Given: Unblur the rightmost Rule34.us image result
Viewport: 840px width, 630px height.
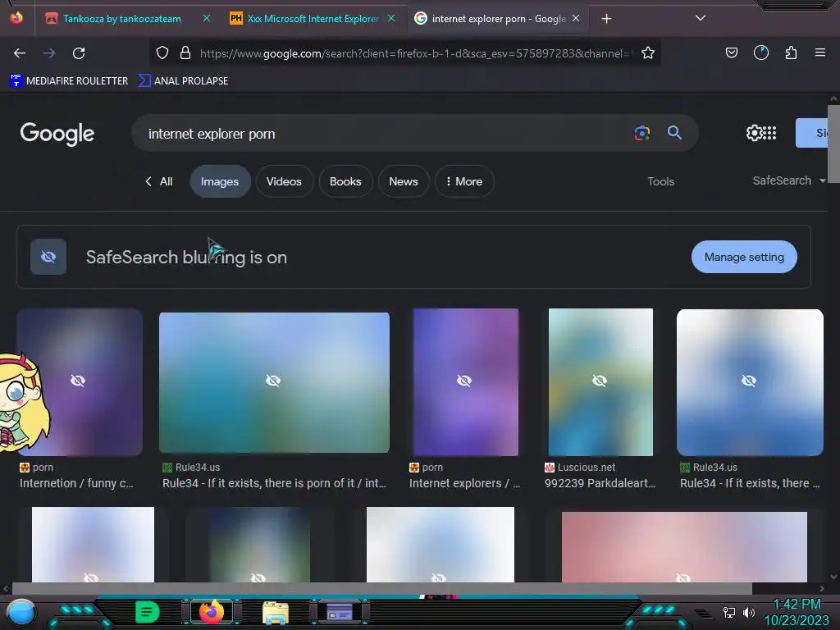Looking at the screenshot, I should coord(750,382).
